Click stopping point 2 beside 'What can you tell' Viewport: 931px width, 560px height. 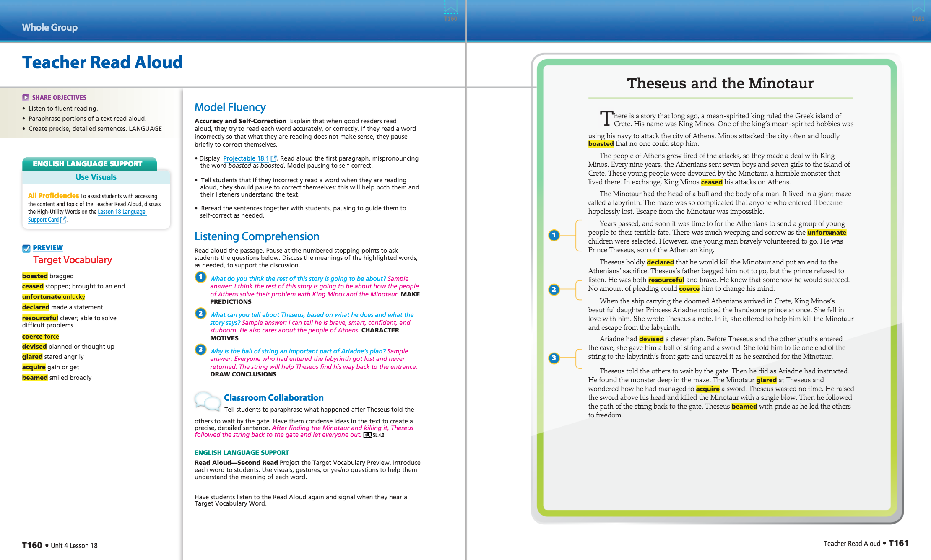[200, 313]
